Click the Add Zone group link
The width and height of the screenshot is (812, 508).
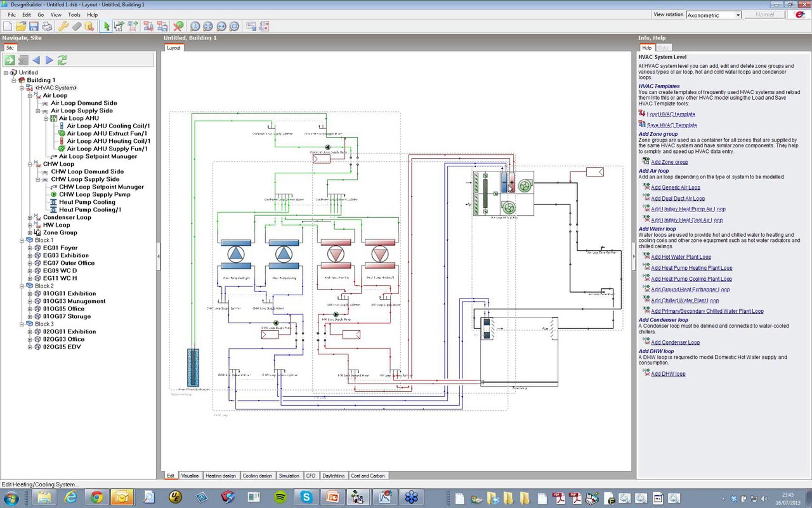(x=669, y=162)
